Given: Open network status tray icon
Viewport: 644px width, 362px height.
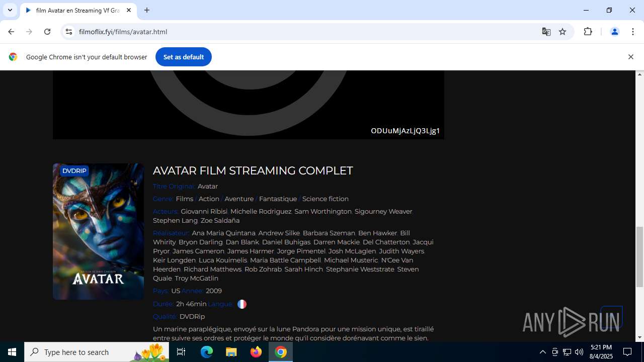Looking at the screenshot, I should pyautogui.click(x=567, y=352).
